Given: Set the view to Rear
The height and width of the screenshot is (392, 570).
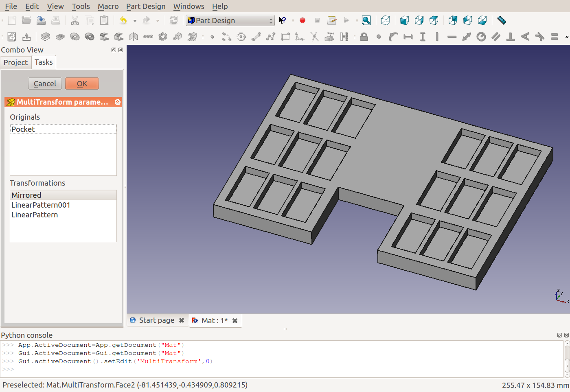Looking at the screenshot, I should click(453, 20).
